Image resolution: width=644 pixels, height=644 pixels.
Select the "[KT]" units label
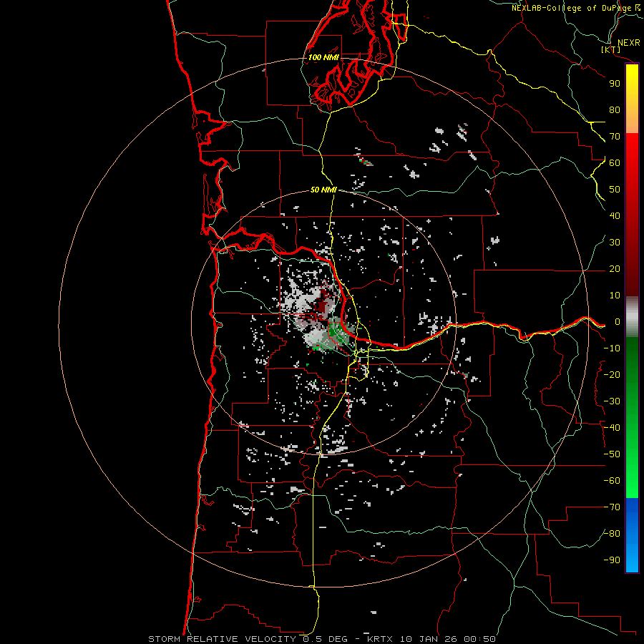coord(611,49)
